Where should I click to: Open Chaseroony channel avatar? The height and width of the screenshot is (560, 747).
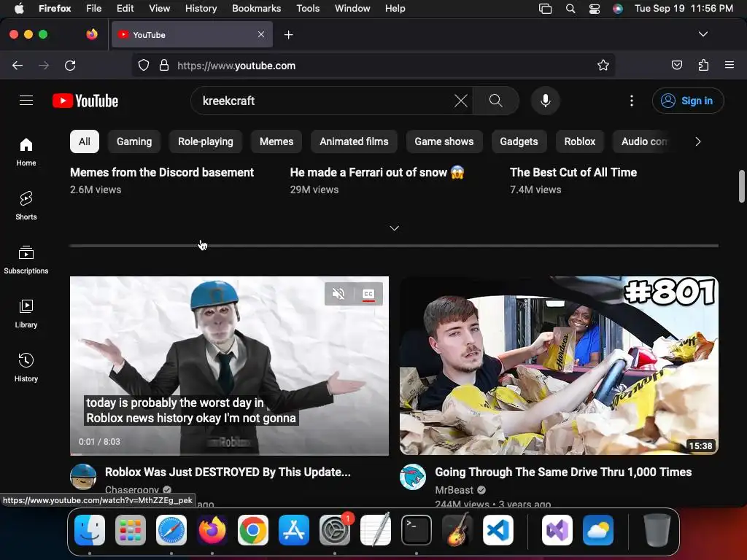[83, 477]
